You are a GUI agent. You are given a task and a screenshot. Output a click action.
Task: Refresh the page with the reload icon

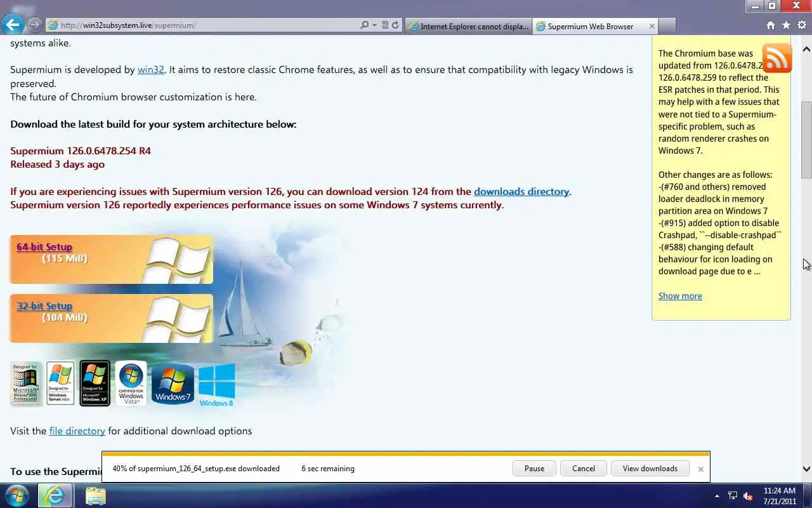pyautogui.click(x=395, y=25)
